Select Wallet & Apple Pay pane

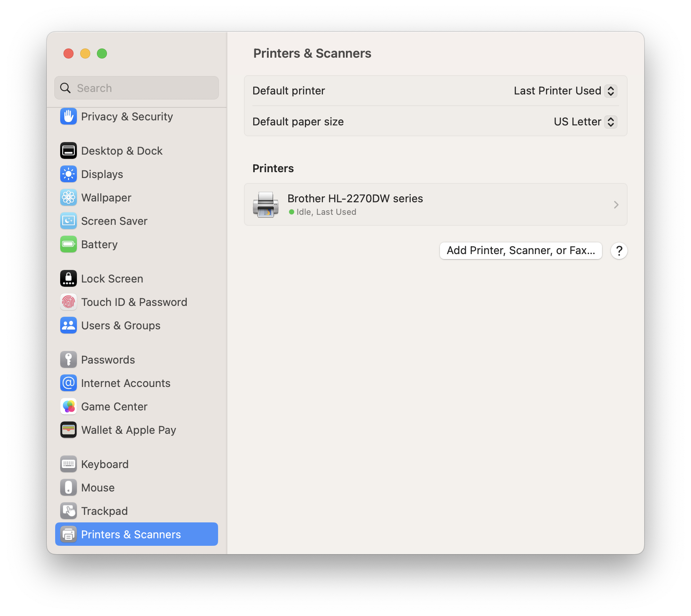[128, 430]
